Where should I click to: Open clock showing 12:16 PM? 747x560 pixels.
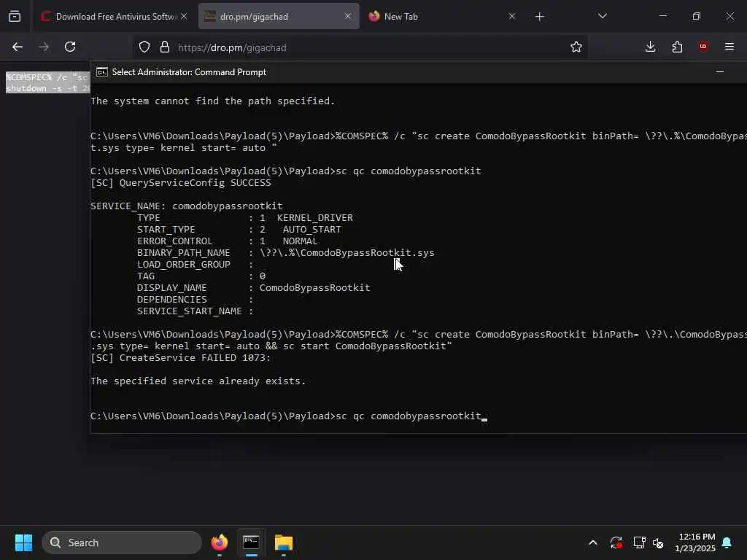click(x=695, y=542)
